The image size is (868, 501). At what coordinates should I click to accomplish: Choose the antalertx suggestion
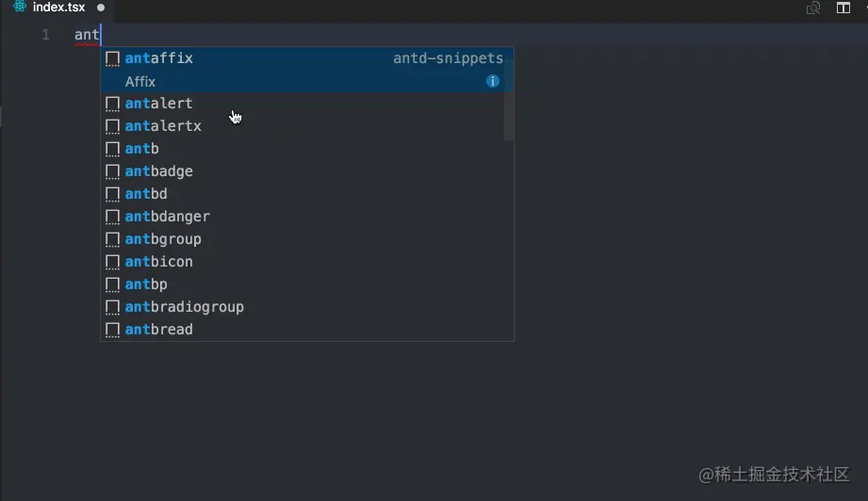(x=163, y=126)
